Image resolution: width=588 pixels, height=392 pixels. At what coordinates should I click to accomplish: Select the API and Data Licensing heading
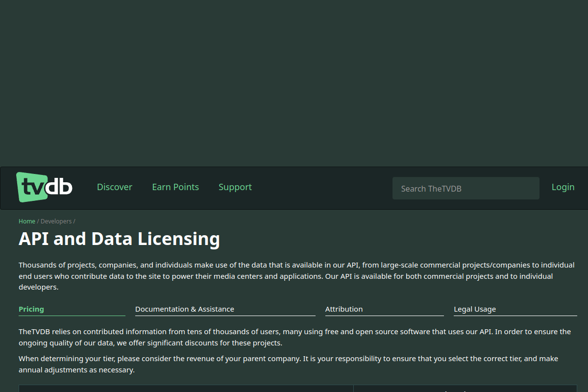[119, 239]
